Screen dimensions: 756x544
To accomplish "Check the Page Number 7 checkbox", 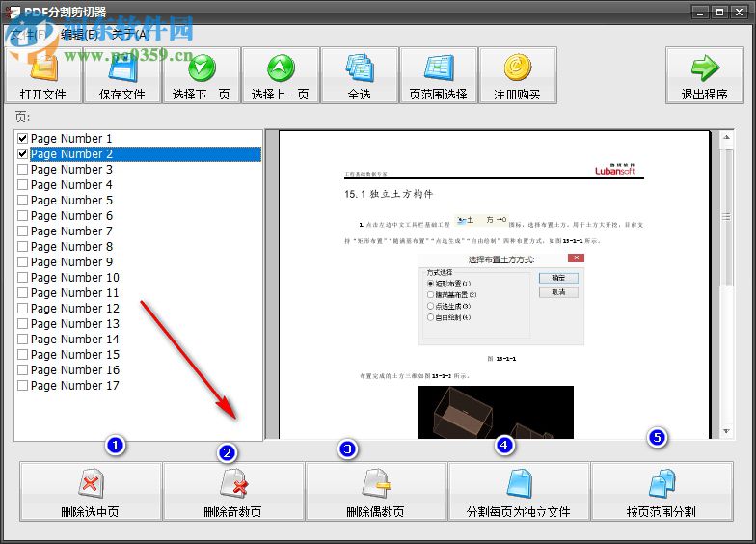I will [x=23, y=231].
